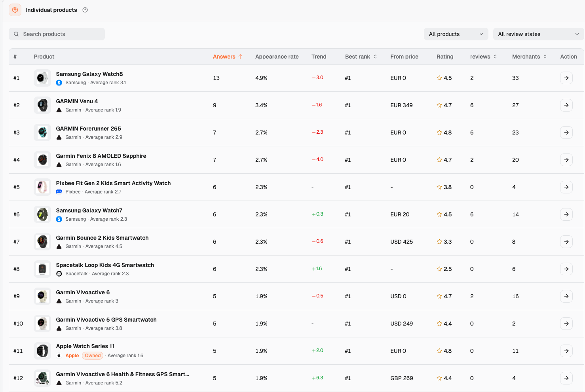Sort by Best rank column header
The image size is (585, 392).
click(361, 57)
